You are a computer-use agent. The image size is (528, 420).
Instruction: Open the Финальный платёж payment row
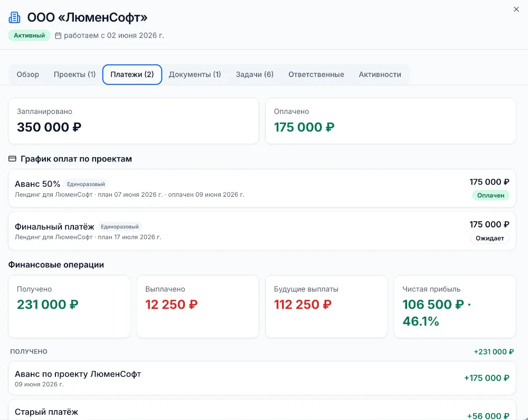pyautogui.click(x=262, y=231)
